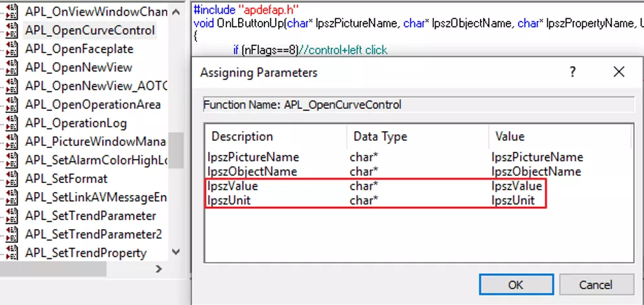The image size is (644, 305).
Task: Click the icon beside APL_PictureWindowMana
Action: pos(12,142)
